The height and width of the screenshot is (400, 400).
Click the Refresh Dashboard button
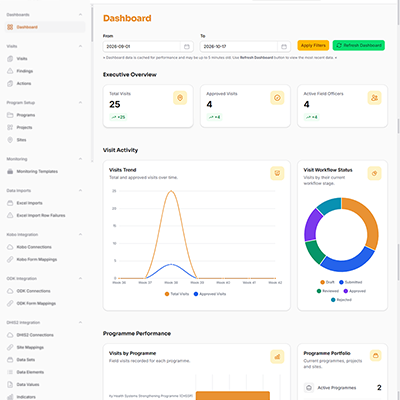tap(359, 45)
